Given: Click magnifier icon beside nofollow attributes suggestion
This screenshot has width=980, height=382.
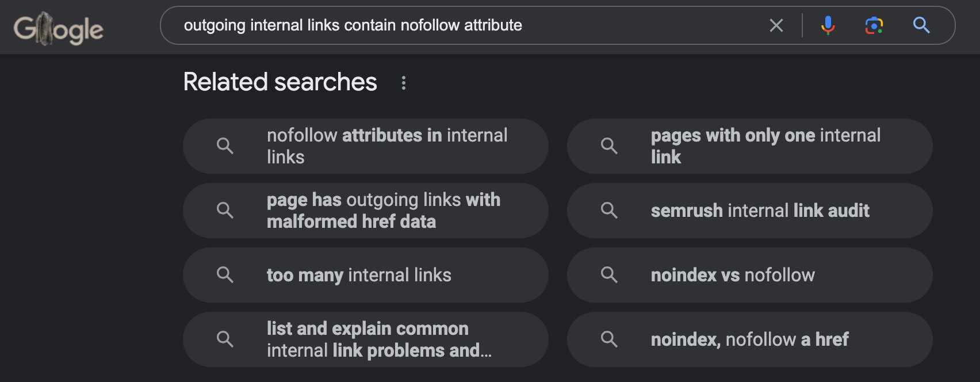Looking at the screenshot, I should (x=225, y=146).
